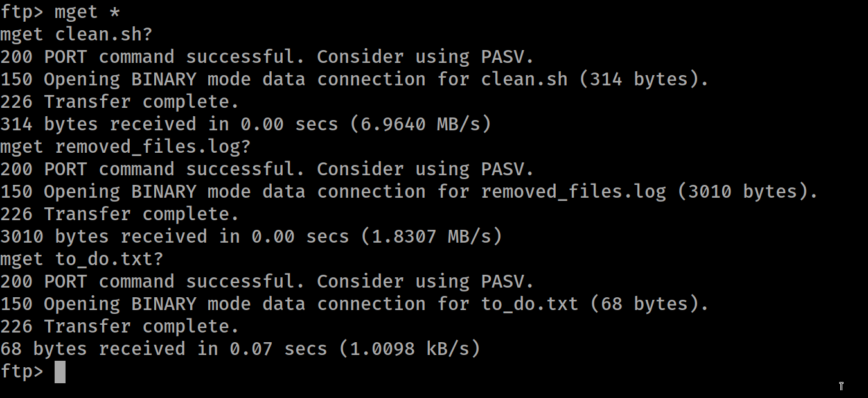
Task: Click the terminal cursor block at the prompt
Action: tap(60, 372)
